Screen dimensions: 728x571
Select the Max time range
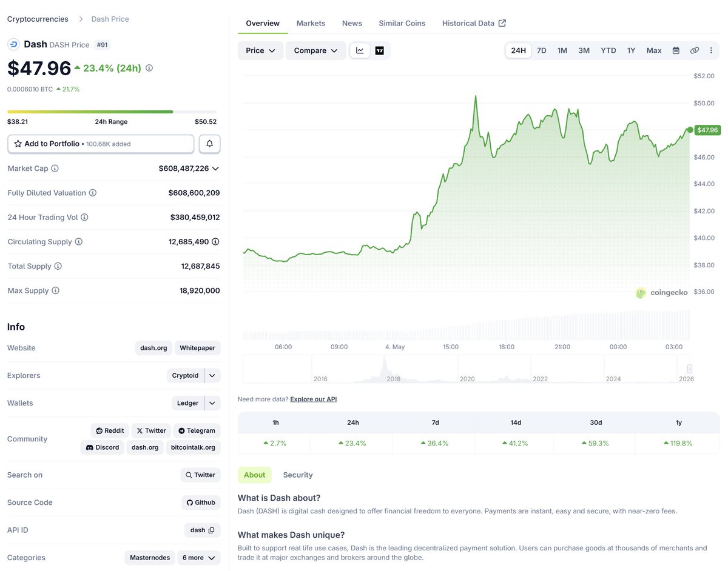654,50
